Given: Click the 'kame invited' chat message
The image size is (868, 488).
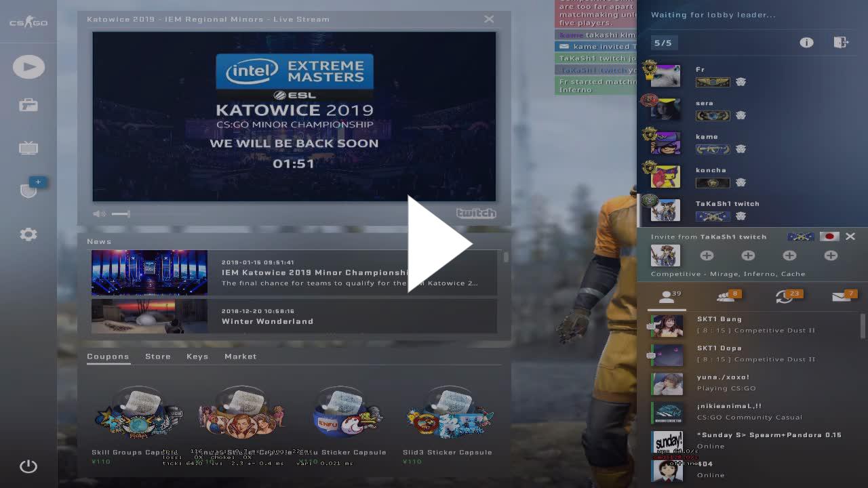Looking at the screenshot, I should click(596, 46).
